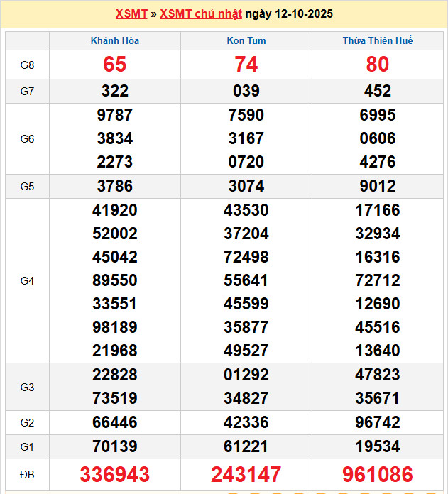Open the Kon Tum province link

[x=246, y=40]
